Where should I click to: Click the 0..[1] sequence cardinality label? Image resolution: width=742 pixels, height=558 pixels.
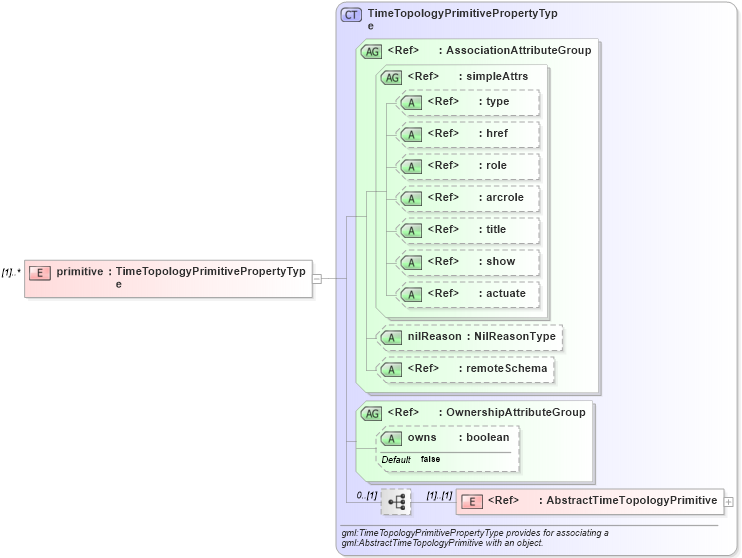[x=367, y=496]
